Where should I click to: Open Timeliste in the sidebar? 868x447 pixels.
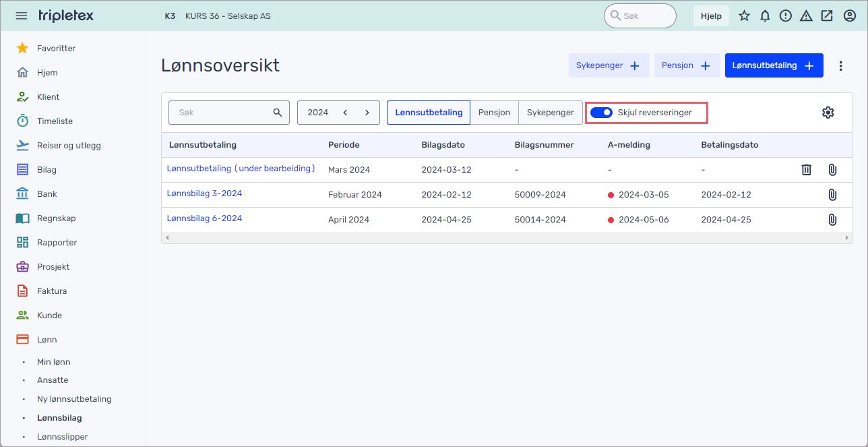45,121
